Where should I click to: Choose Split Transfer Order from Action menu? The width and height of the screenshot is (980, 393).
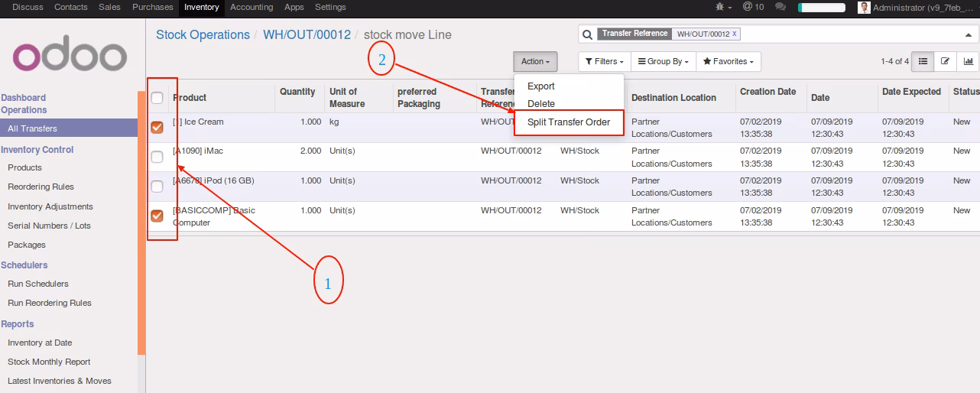pos(569,122)
